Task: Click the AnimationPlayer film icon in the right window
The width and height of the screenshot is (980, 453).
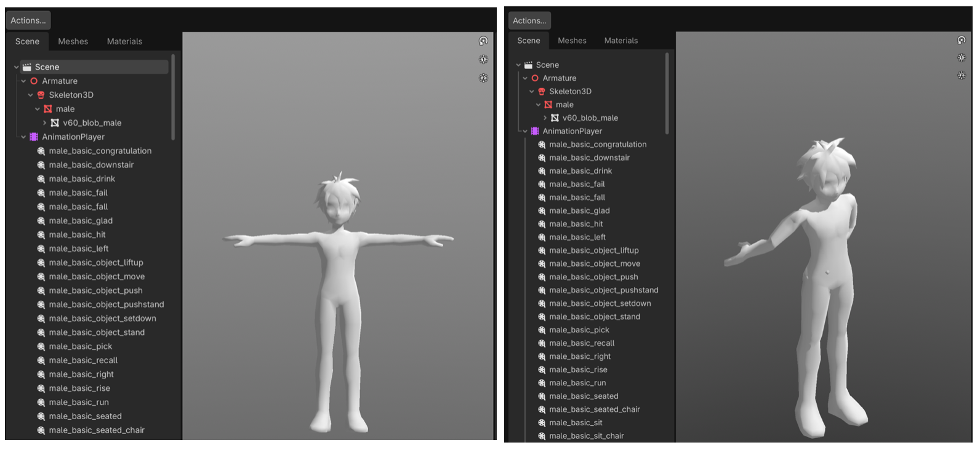Action: coord(535,131)
